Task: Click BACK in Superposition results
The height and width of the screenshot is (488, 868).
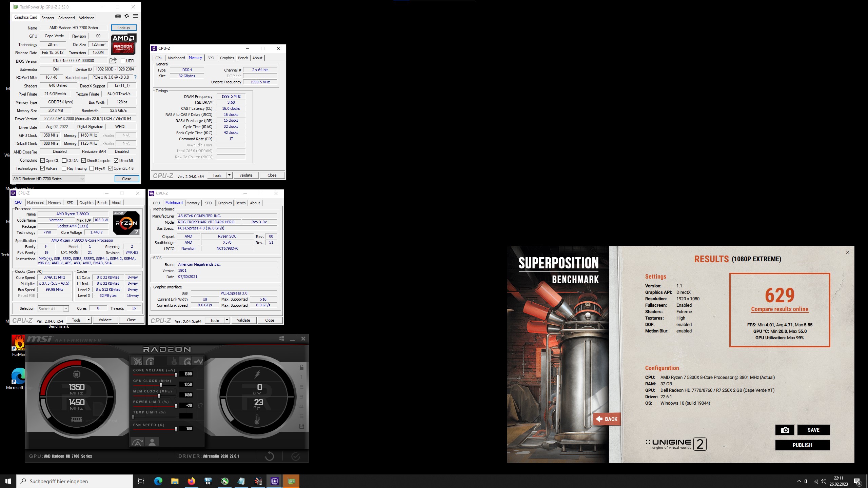Action: point(607,419)
